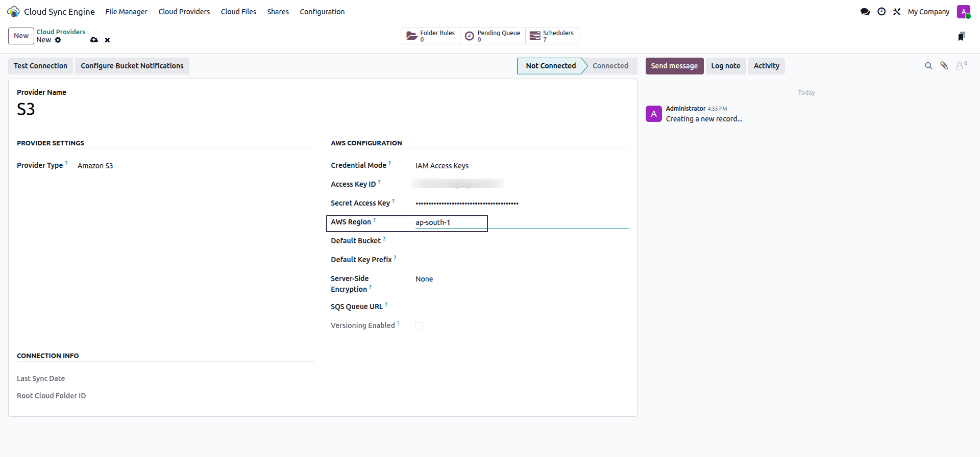Click the Test Connection button

pyautogui.click(x=40, y=66)
